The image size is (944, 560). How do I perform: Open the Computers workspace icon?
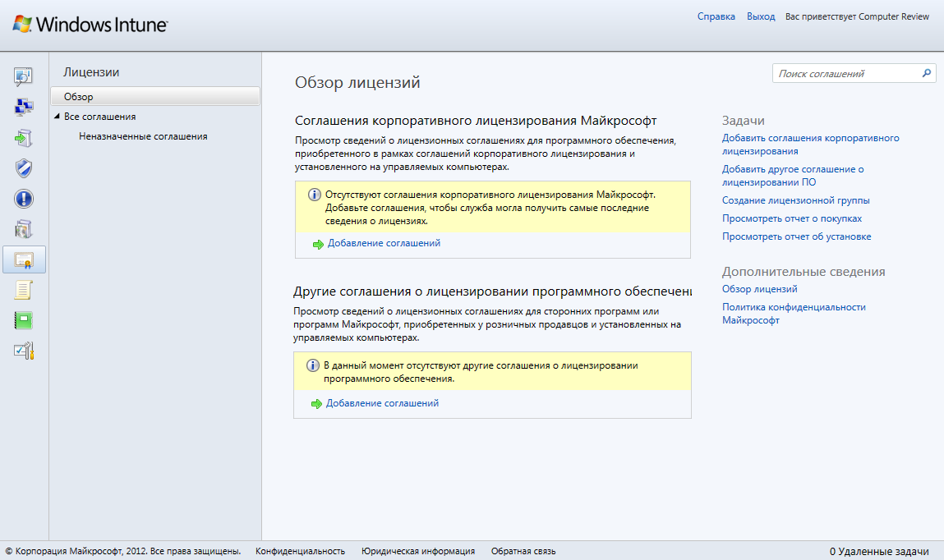(24, 107)
